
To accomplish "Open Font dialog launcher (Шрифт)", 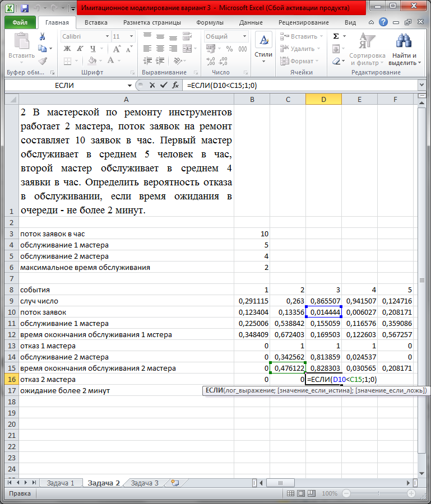I will tap(132, 73).
